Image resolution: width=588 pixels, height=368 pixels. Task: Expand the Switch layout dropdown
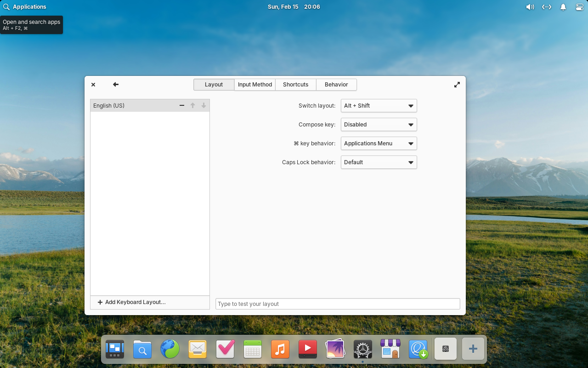tap(379, 106)
